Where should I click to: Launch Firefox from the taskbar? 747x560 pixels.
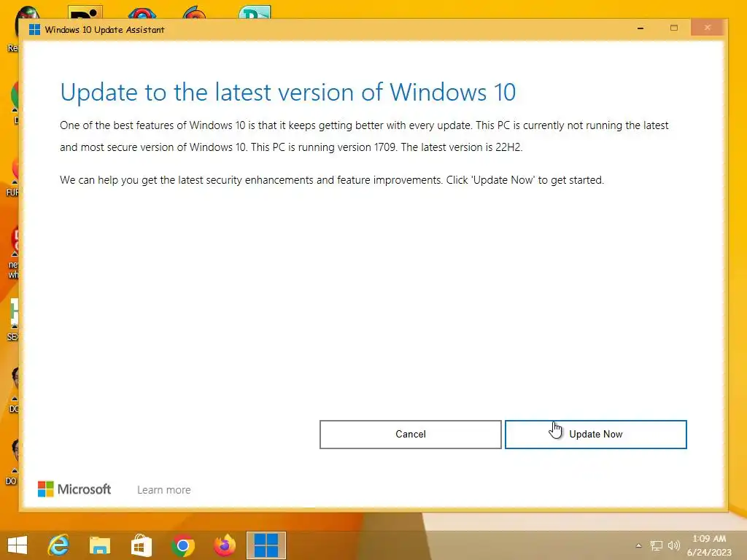tap(225, 545)
